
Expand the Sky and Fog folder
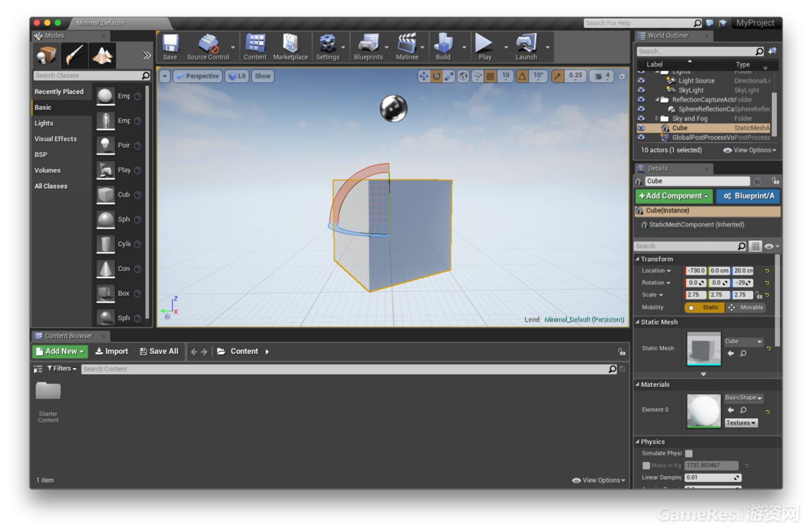pos(657,118)
